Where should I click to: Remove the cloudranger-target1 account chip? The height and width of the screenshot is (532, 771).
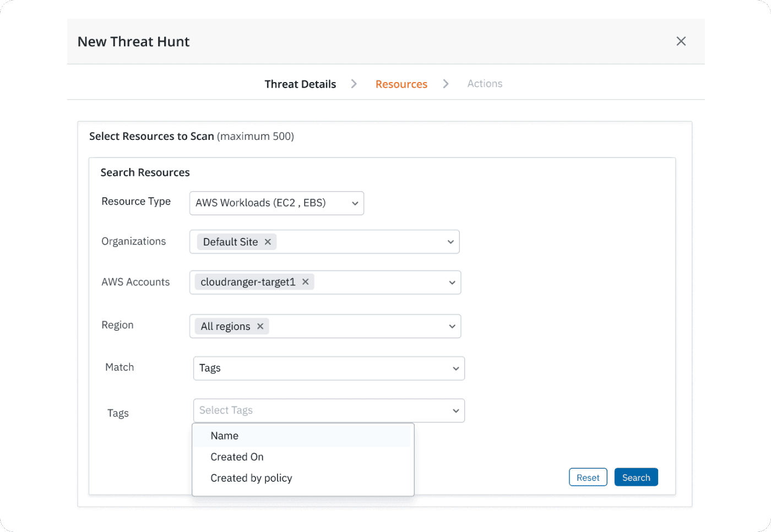click(305, 282)
